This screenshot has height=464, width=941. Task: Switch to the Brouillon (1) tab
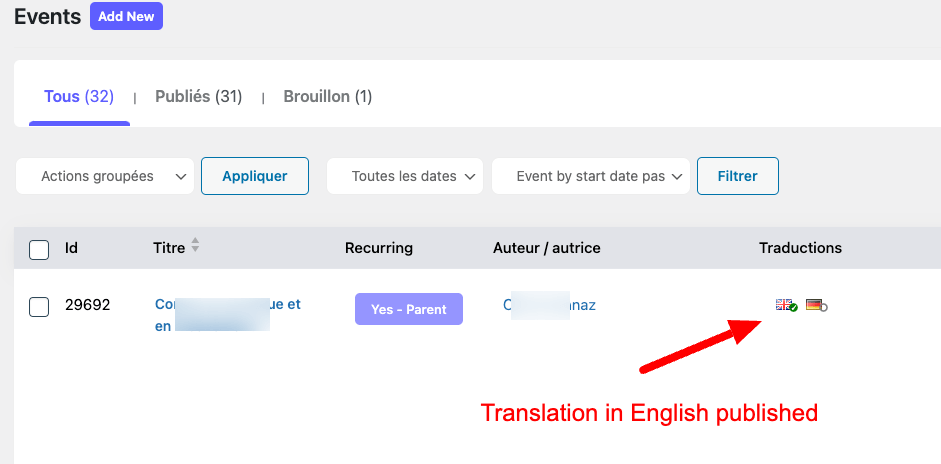pyautogui.click(x=328, y=97)
